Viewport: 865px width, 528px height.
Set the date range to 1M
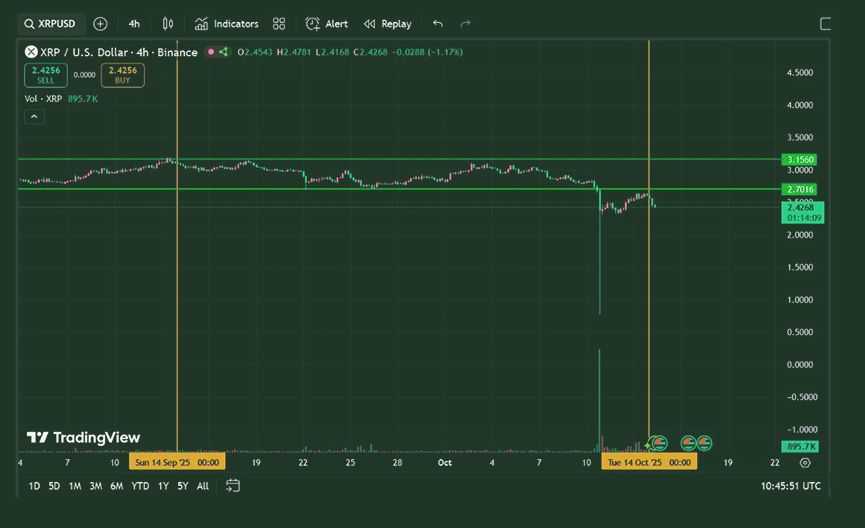[x=75, y=486]
